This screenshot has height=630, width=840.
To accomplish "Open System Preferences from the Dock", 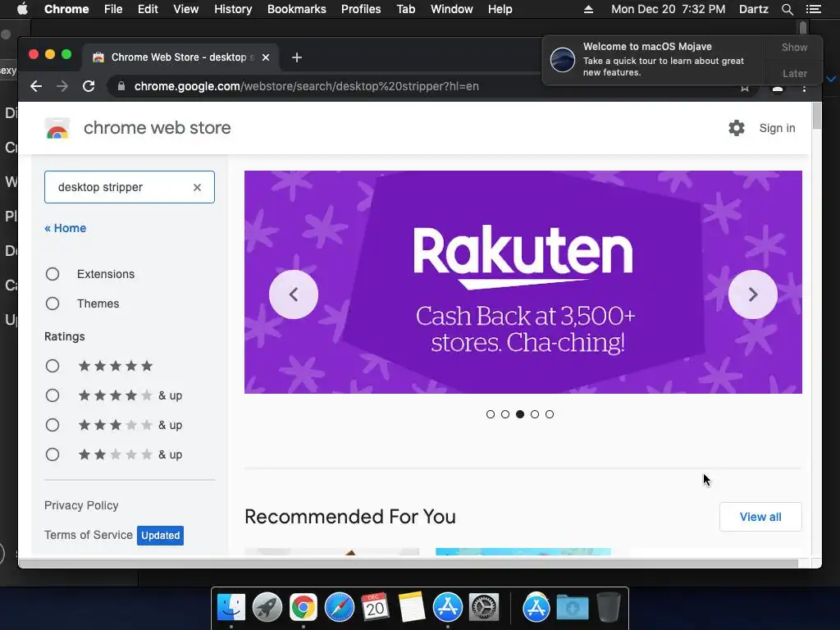I will (x=484, y=608).
